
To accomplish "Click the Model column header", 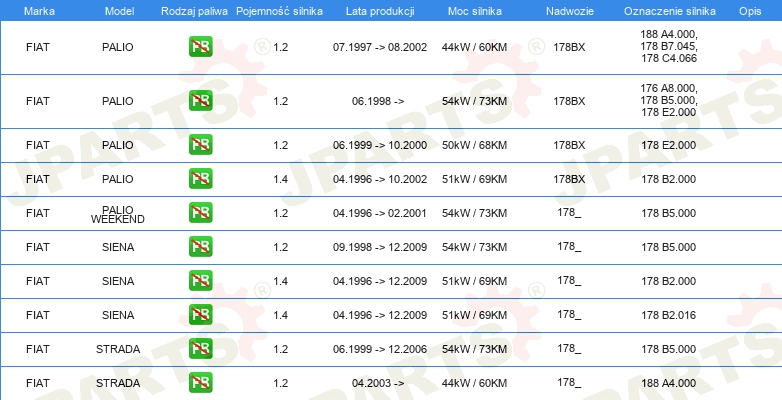I will tap(119, 11).
